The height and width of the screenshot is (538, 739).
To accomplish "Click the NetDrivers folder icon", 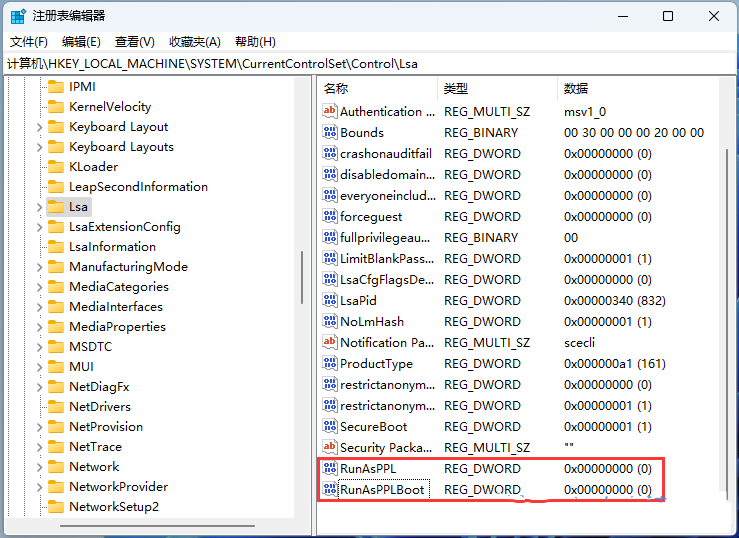I will [x=56, y=407].
